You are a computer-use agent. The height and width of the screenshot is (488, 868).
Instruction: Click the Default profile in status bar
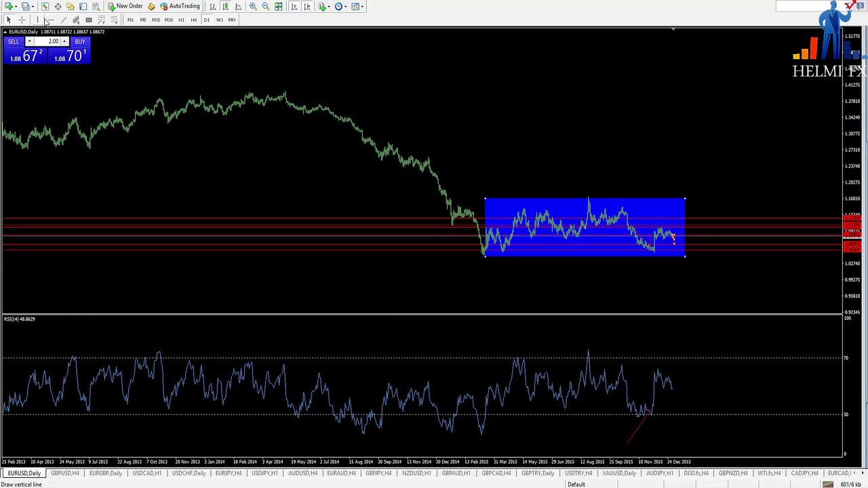click(x=576, y=484)
